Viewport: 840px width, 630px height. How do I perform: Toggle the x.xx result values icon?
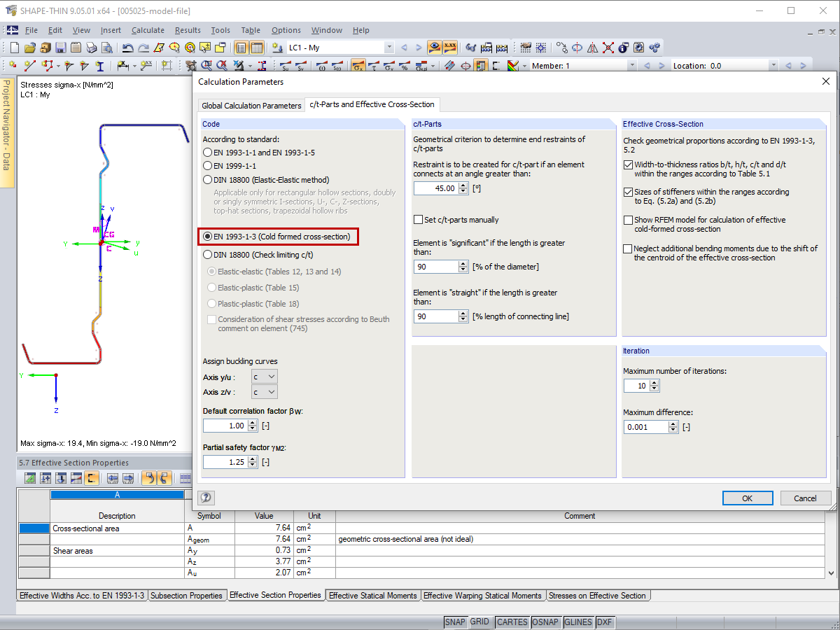pos(450,48)
